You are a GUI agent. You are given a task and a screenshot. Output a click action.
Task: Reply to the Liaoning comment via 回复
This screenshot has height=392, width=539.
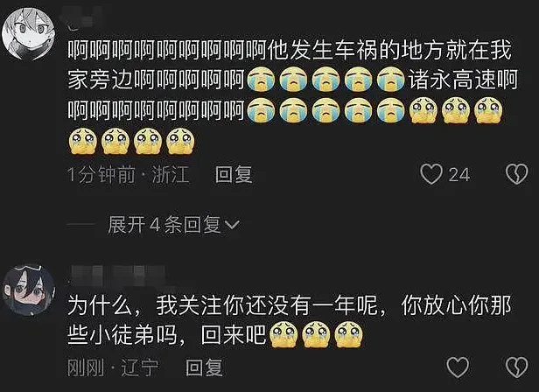click(x=204, y=367)
